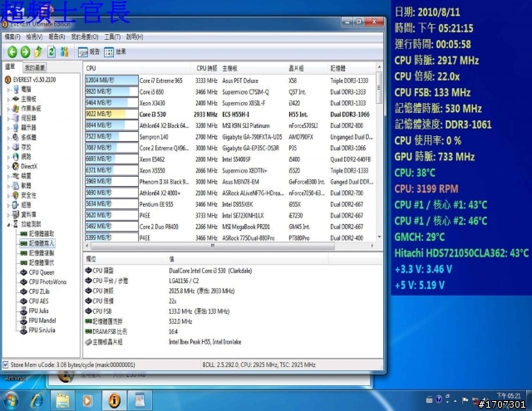This screenshot has width=532, height=411.
Task: Click the green Forward arrow toolbar icon
Action: (x=25, y=51)
